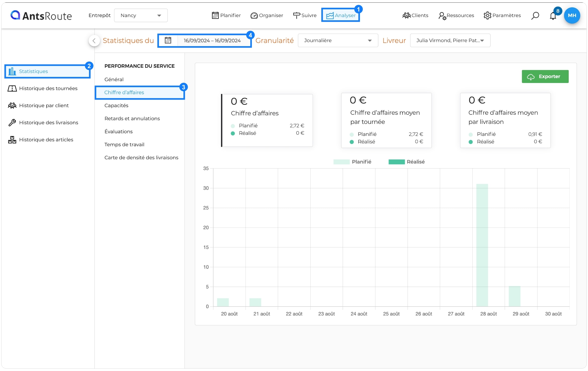Select Évaluations menu item
The width and height of the screenshot is (588, 371).
point(118,131)
